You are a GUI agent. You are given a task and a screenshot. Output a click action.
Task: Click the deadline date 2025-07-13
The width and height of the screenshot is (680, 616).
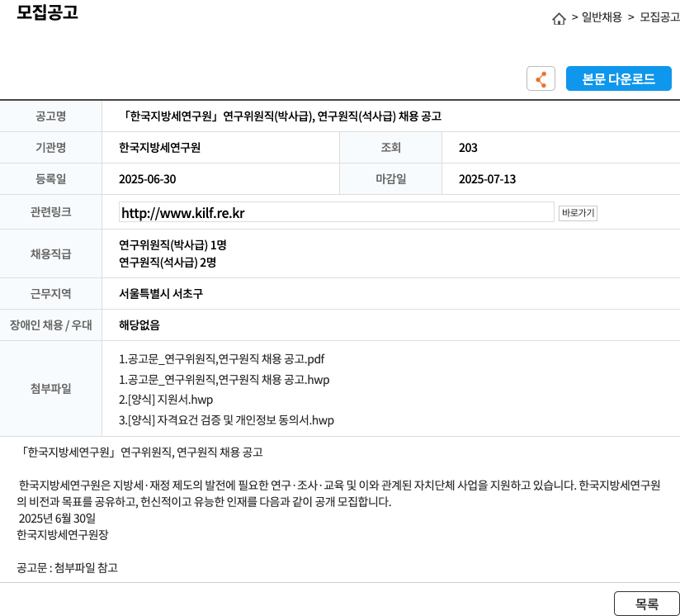(x=488, y=179)
